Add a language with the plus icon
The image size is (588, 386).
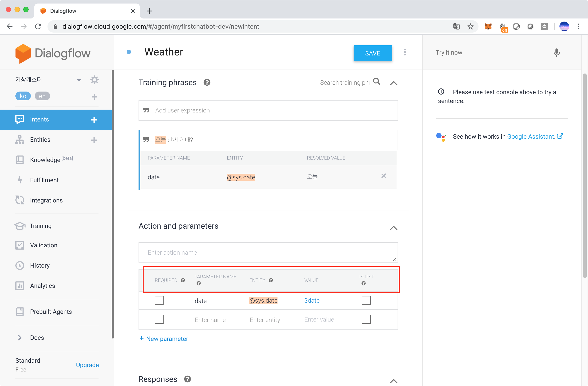94,97
